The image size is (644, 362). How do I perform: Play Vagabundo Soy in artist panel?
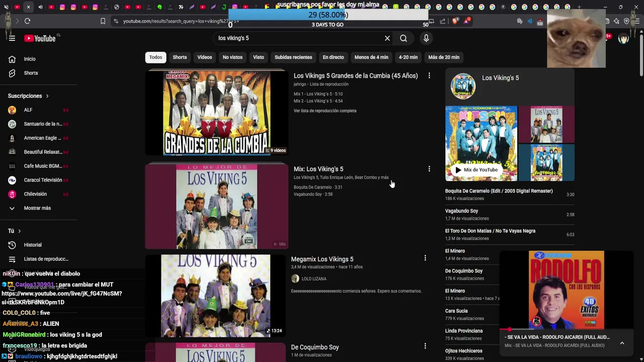(510, 215)
